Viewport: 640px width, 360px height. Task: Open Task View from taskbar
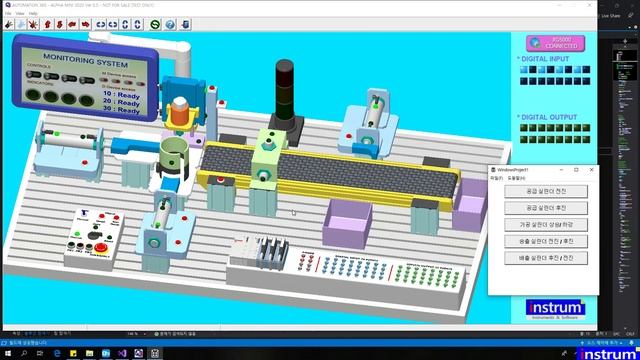40,353
